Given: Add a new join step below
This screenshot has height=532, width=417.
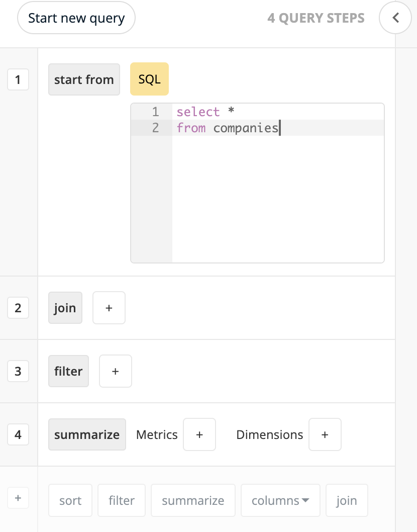Looking at the screenshot, I should (x=347, y=500).
